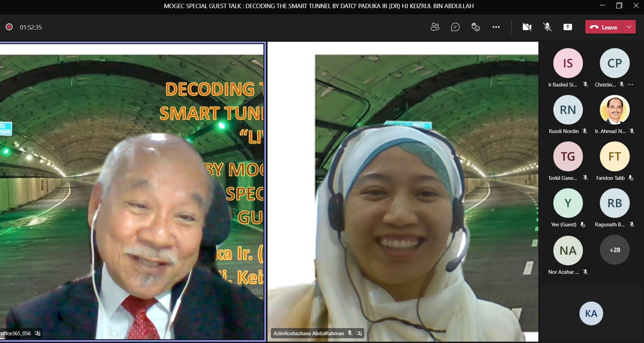
Task: Click Ir. Ahmad's profile photo
Action: coord(614,110)
